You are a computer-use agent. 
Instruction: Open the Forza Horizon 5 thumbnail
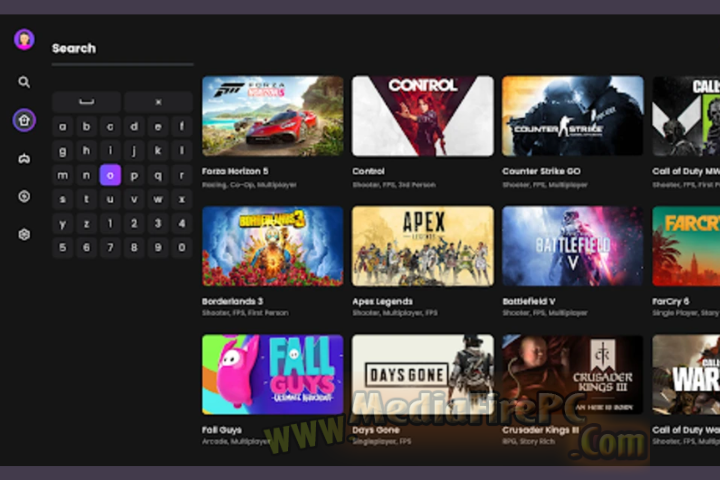(x=273, y=116)
